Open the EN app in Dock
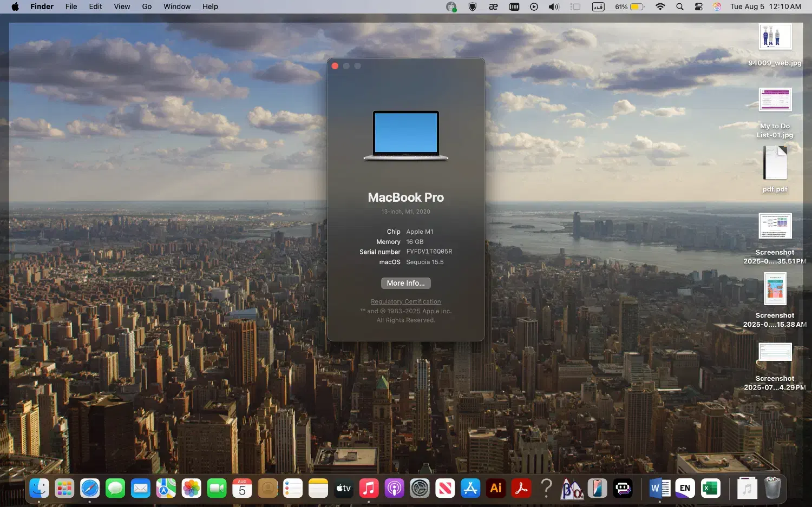The height and width of the screenshot is (507, 812). (x=685, y=489)
